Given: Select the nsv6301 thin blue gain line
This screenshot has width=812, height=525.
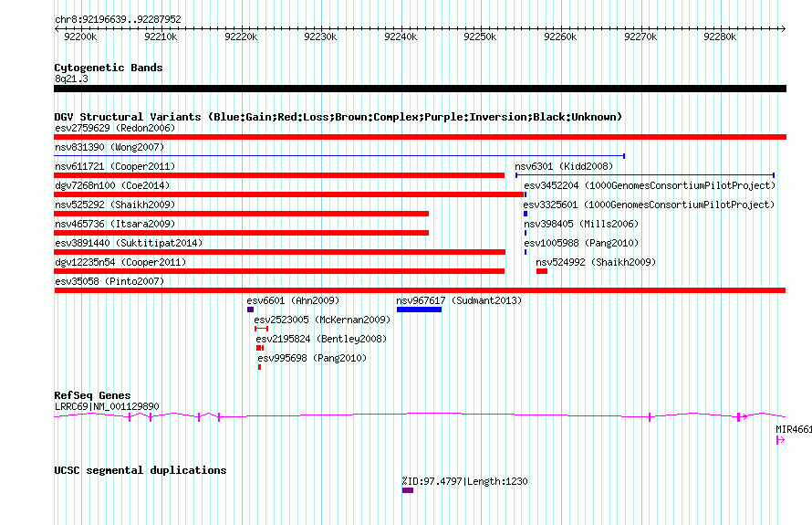Looking at the screenshot, I should [645, 175].
